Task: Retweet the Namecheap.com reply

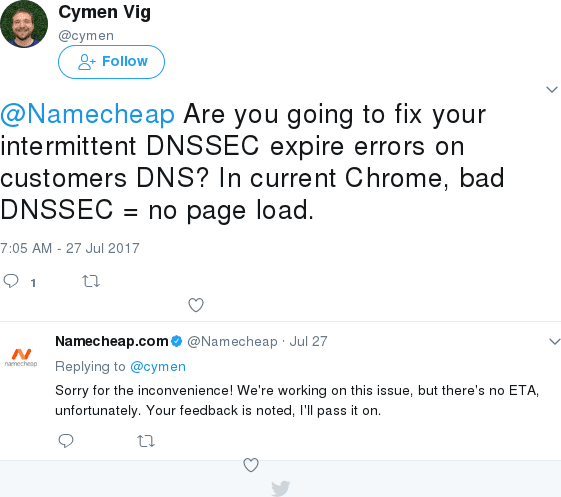Action: click(146, 441)
